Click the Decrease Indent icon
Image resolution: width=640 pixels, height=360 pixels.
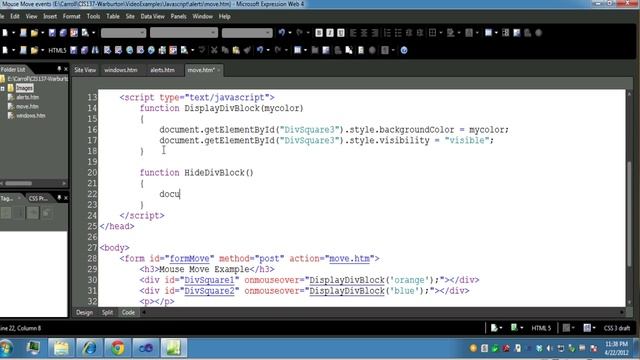[409, 33]
